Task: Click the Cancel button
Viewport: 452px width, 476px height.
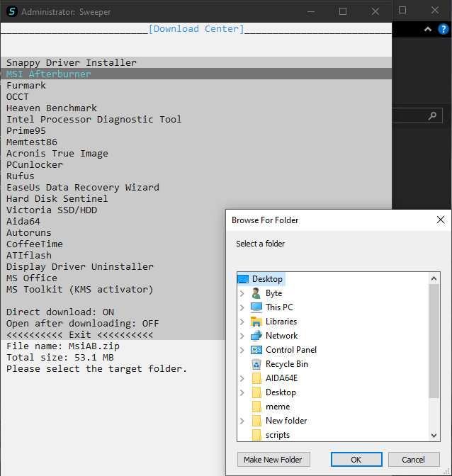Action: (x=414, y=460)
